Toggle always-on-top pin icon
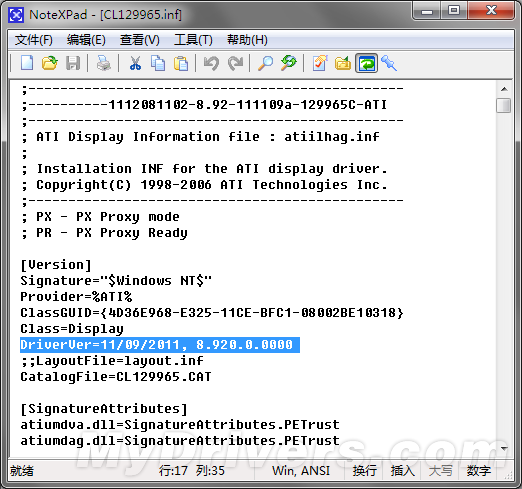This screenshot has height=489, width=522. 389,63
